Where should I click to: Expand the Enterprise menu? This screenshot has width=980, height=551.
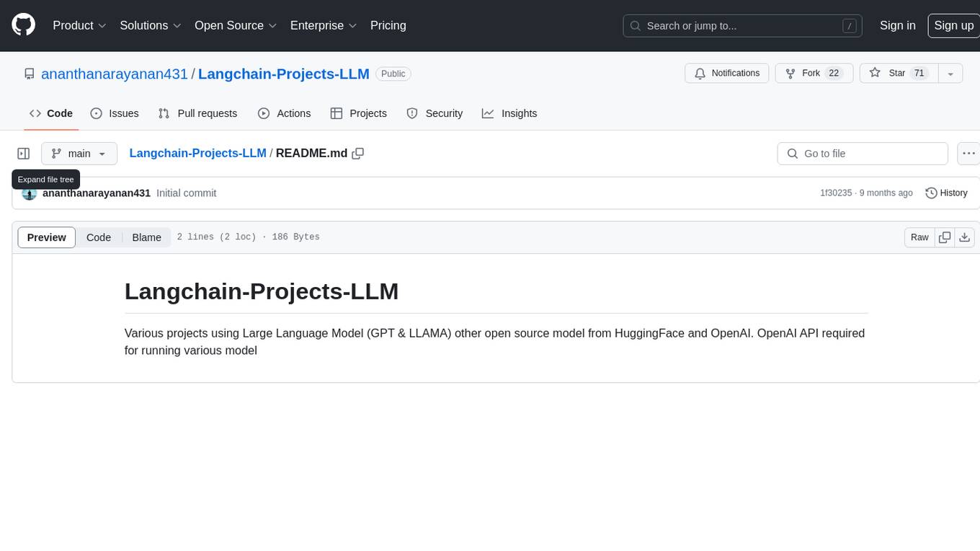pyautogui.click(x=324, y=25)
